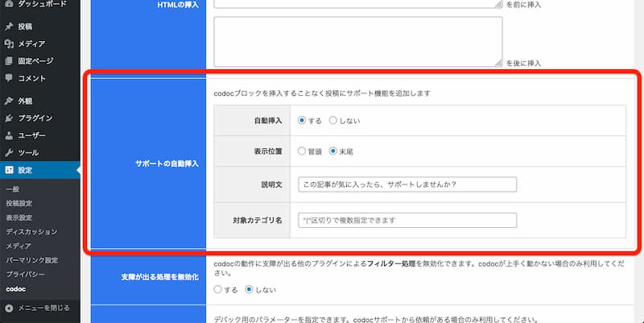Click the HTMLの挿入 heading label

178,5
